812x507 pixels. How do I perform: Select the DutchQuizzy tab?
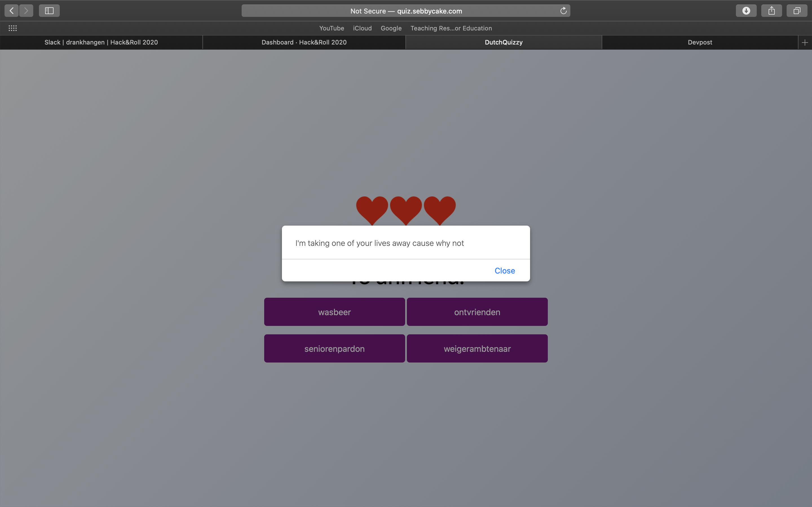pos(503,43)
